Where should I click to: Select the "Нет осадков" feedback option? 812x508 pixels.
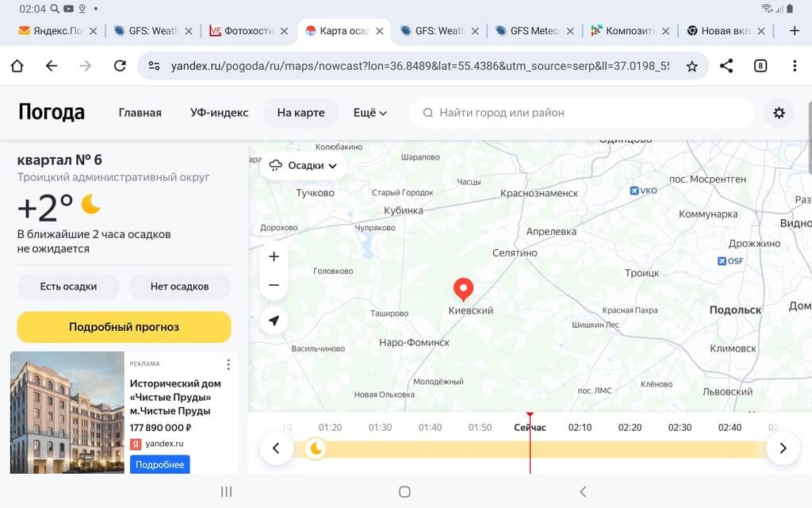[x=179, y=287]
